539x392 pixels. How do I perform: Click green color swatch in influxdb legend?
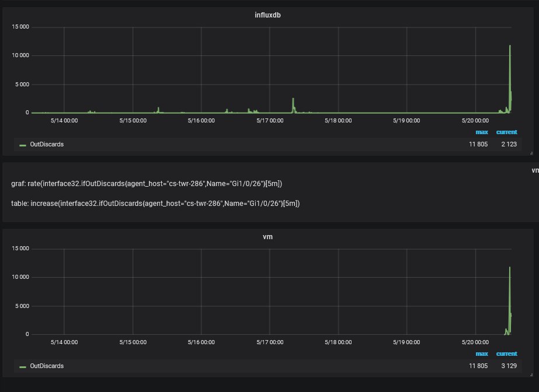point(23,145)
